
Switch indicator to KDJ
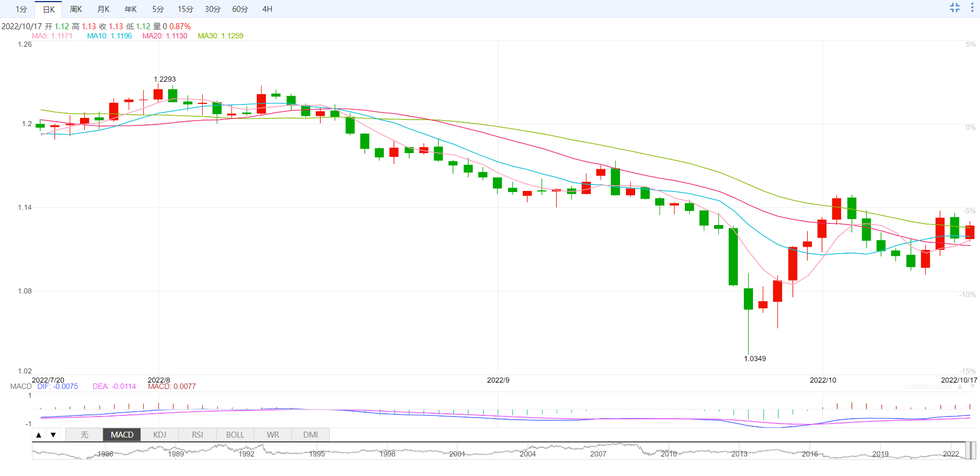click(x=159, y=435)
